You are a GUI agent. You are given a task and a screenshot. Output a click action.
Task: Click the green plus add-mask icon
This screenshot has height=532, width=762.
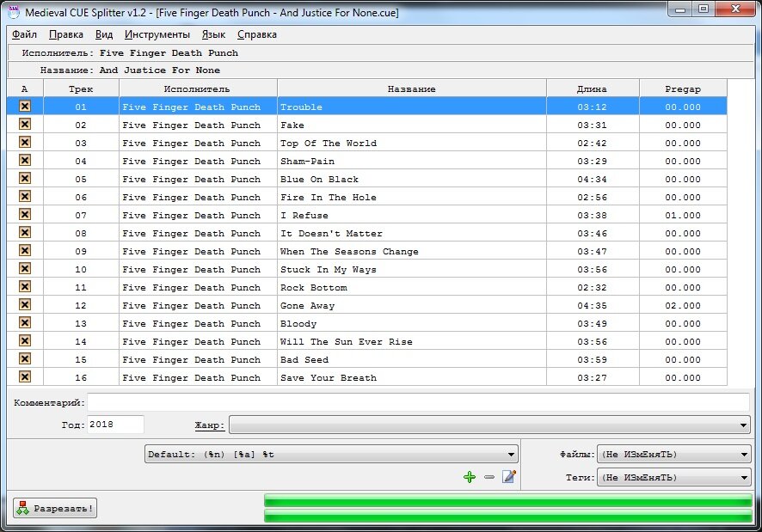470,477
